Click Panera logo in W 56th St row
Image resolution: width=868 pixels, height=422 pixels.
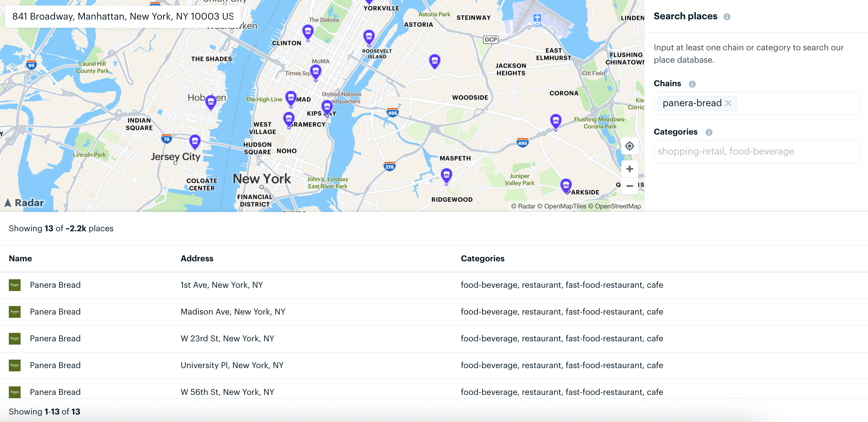pyautogui.click(x=14, y=392)
